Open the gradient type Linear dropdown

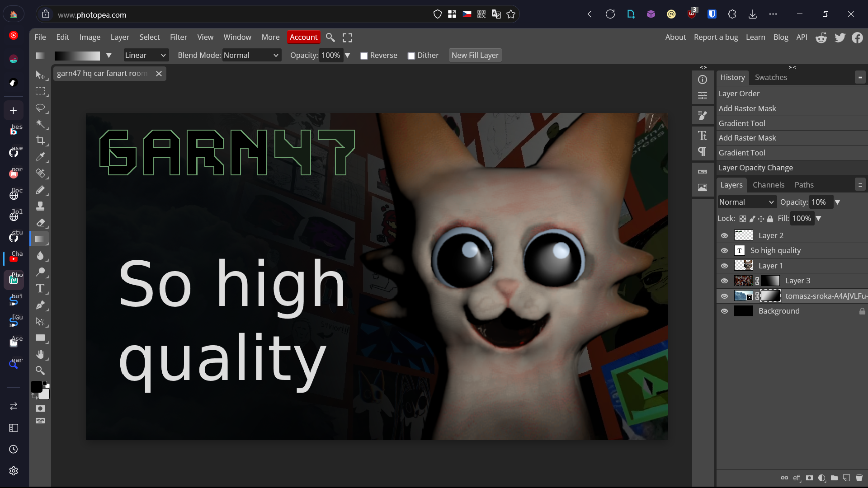tap(146, 55)
